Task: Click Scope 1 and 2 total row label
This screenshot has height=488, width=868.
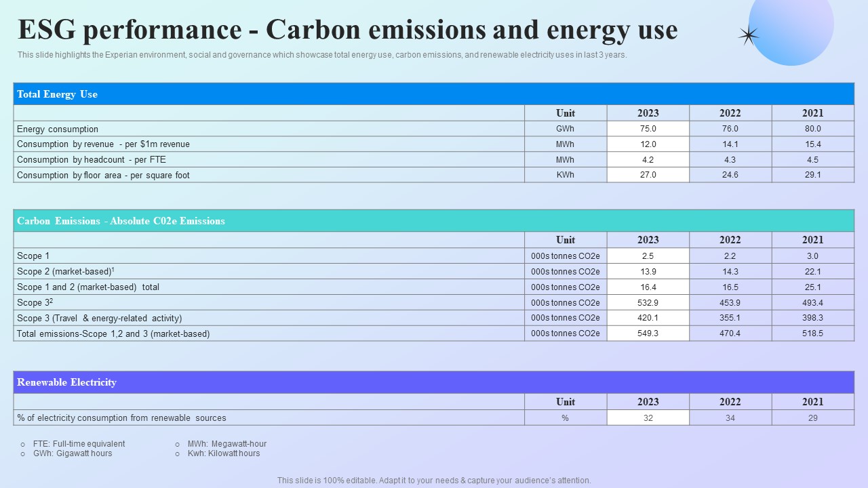Action: click(x=88, y=287)
